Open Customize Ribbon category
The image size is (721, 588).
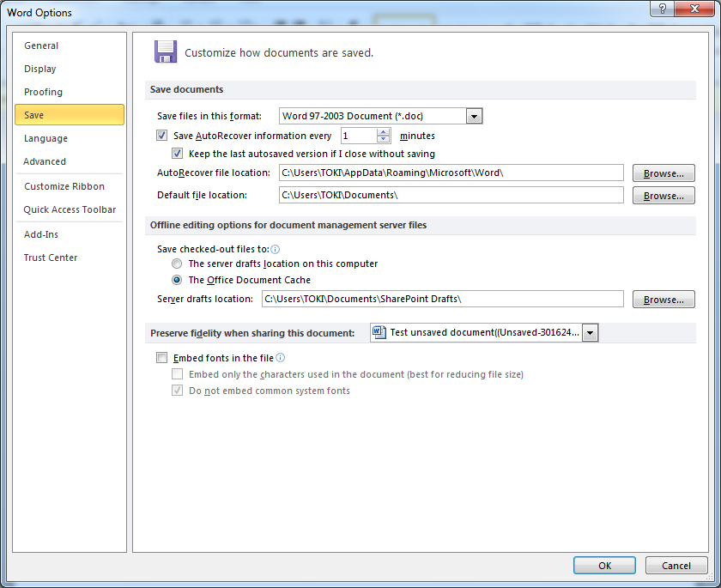70,186
